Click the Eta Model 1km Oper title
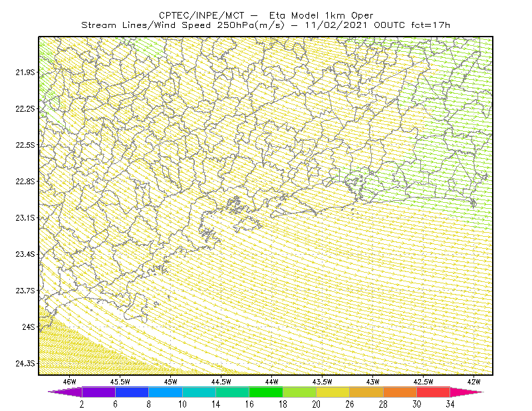Screen dimensions: 532x411 (x=321, y=15)
